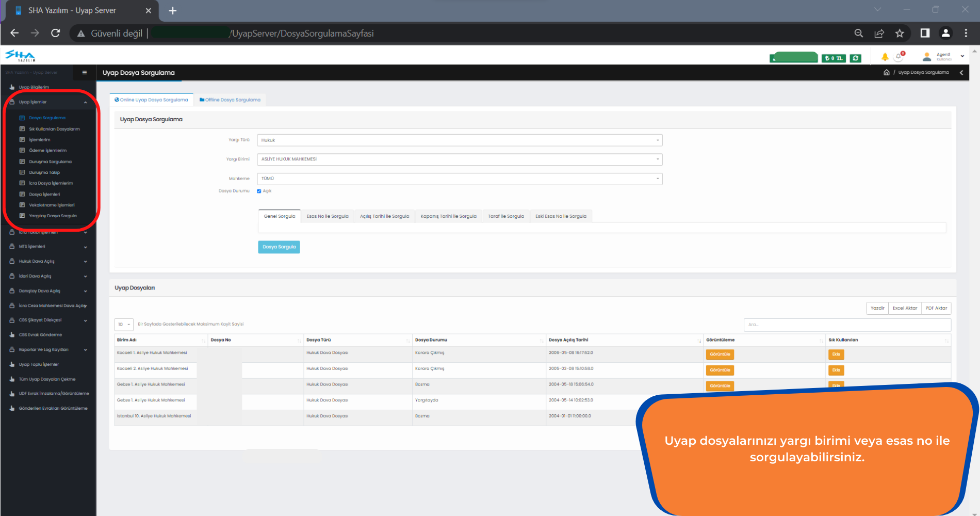Screen dimensions: 980x516
Task: Expand CBS Şikayet Dilekçesi section
Action: (x=49, y=320)
